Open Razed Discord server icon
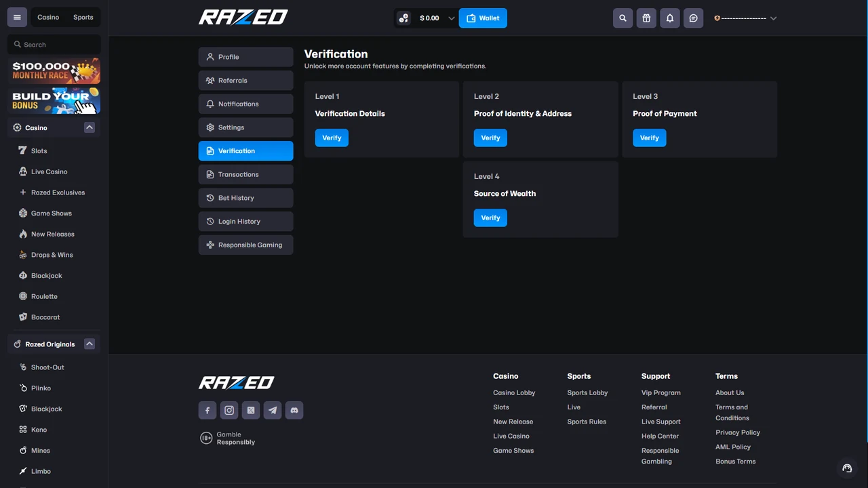This screenshot has width=868, height=488. (294, 410)
